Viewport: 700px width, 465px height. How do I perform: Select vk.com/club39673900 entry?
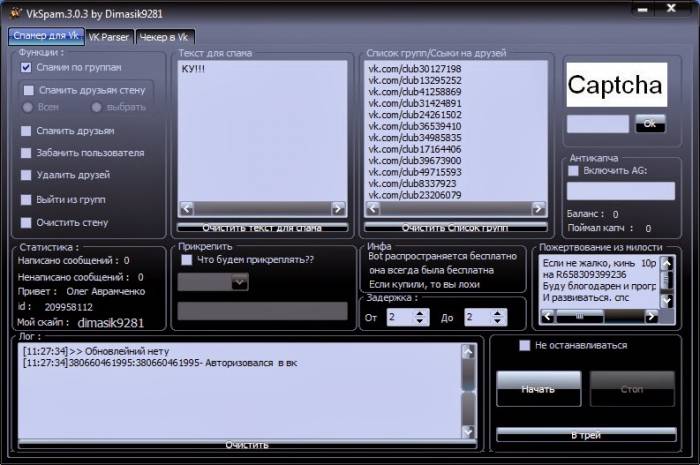415,161
